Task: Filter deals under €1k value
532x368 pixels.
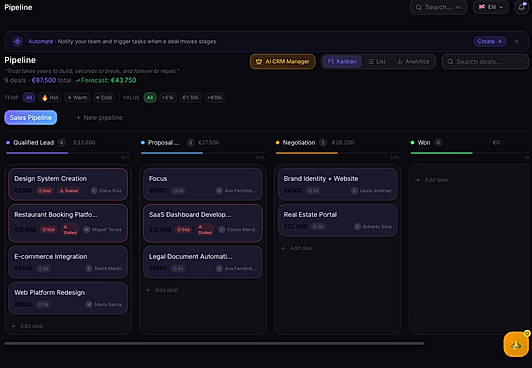Action: pos(168,98)
